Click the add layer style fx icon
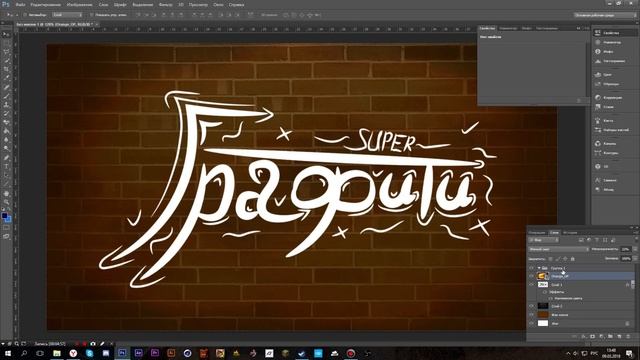The width and height of the screenshot is (640, 360). point(584,336)
